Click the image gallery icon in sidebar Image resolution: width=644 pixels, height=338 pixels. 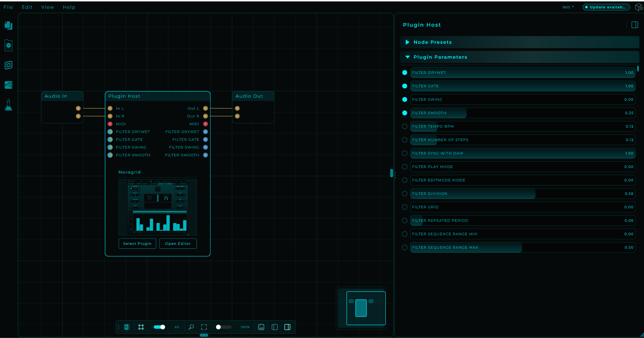[8, 85]
